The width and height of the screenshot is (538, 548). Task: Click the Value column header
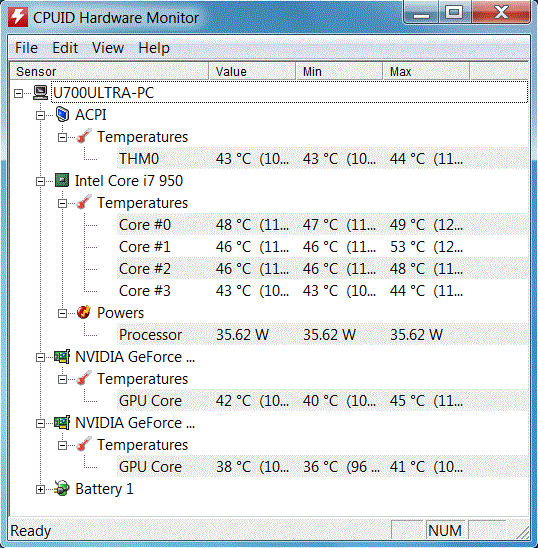[x=252, y=72]
